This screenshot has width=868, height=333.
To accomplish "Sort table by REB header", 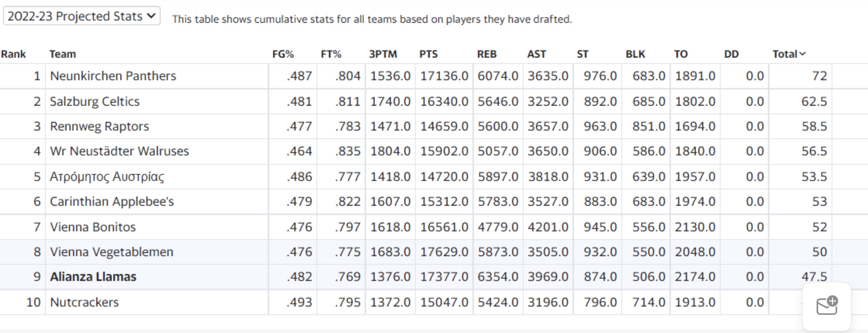I will pos(487,54).
